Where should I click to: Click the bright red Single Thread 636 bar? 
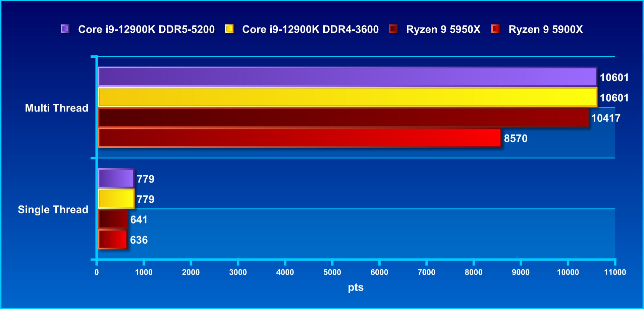click(x=113, y=240)
